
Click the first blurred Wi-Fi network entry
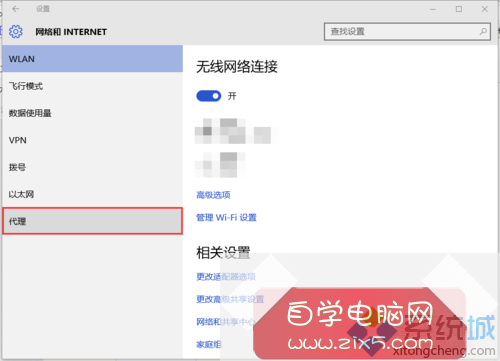click(237, 131)
